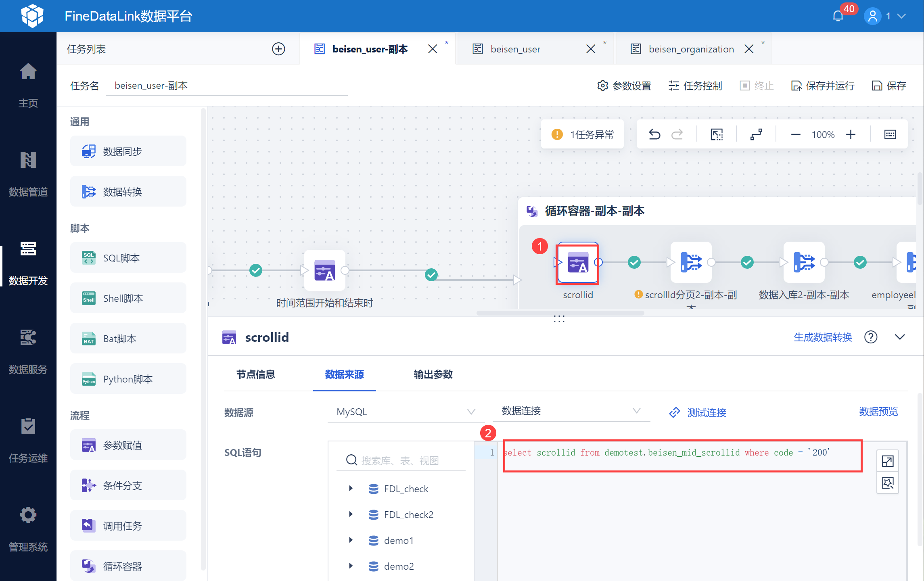Expand the FDL_check database tree
Image resolution: width=924 pixels, height=581 pixels.
tap(351, 489)
